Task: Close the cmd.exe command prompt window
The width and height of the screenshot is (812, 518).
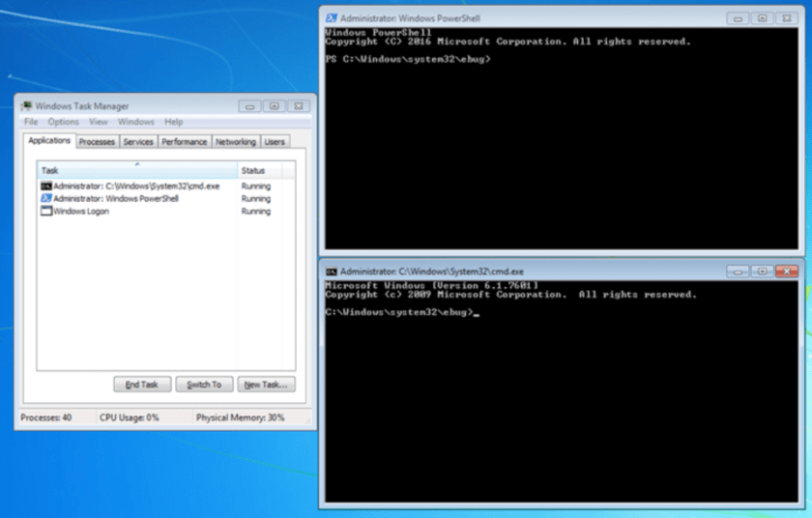Action: [x=787, y=272]
